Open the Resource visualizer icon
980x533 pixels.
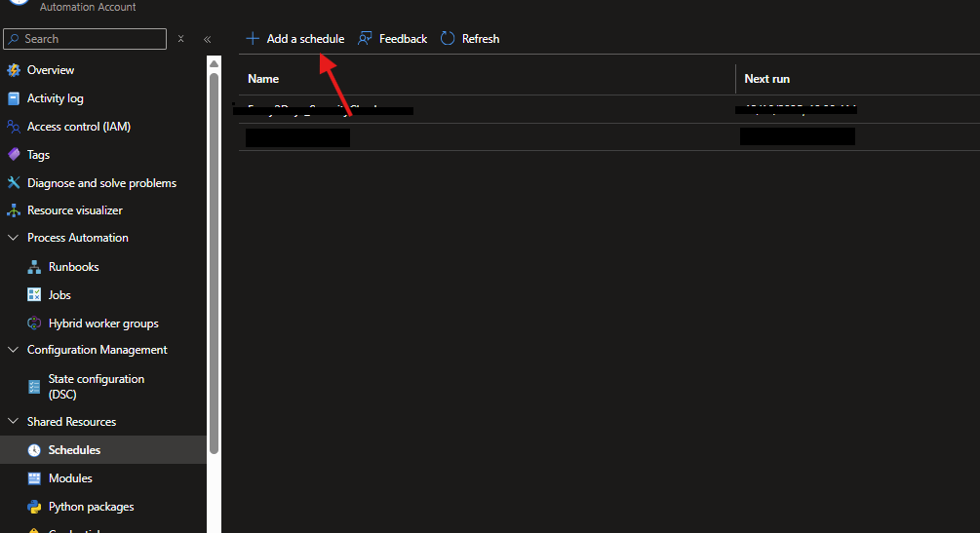[14, 210]
